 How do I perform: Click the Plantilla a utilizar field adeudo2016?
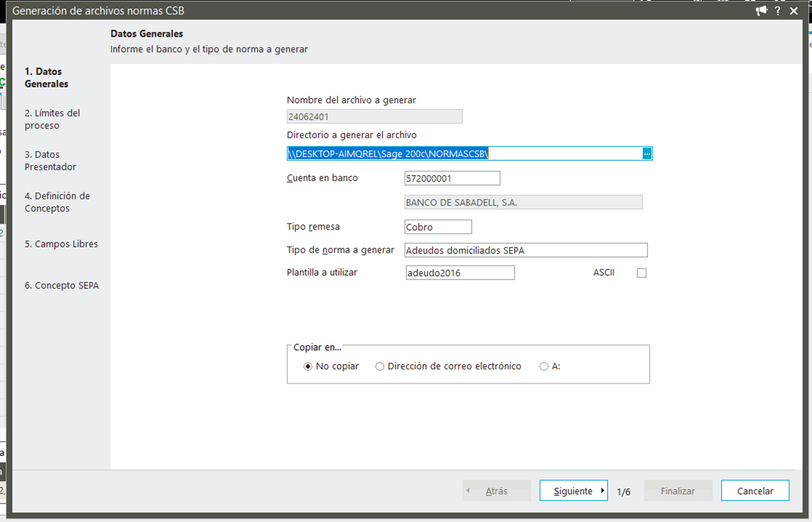point(460,273)
